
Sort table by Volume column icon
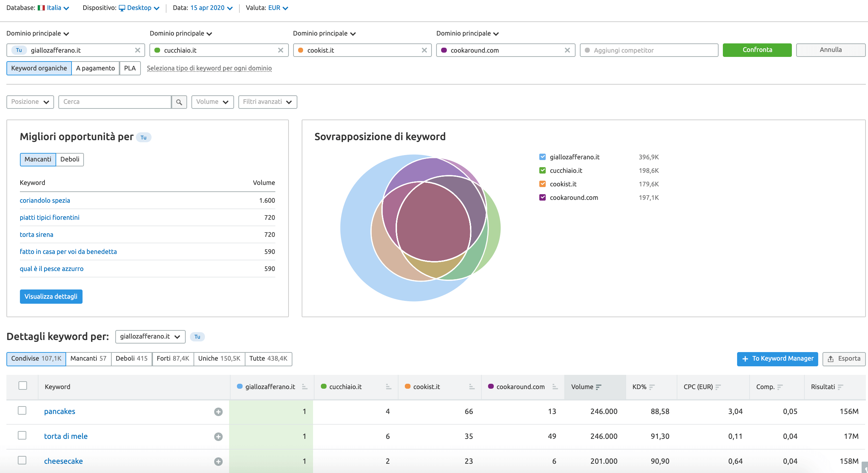598,387
